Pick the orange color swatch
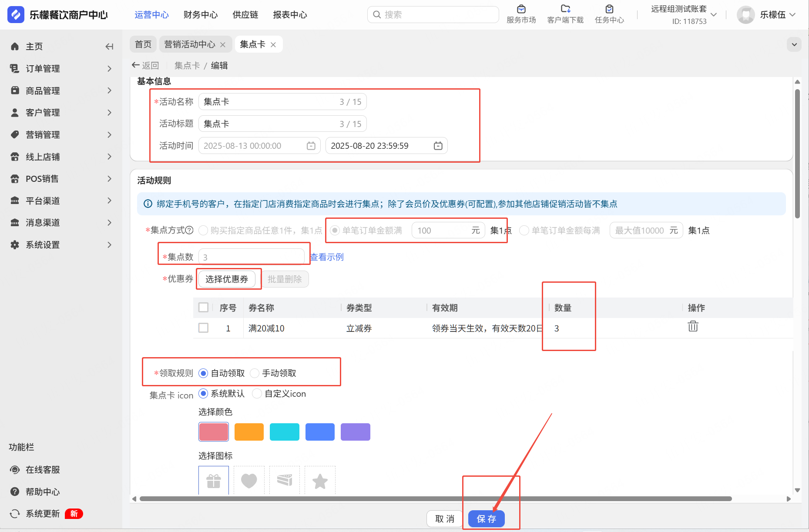 249,432
